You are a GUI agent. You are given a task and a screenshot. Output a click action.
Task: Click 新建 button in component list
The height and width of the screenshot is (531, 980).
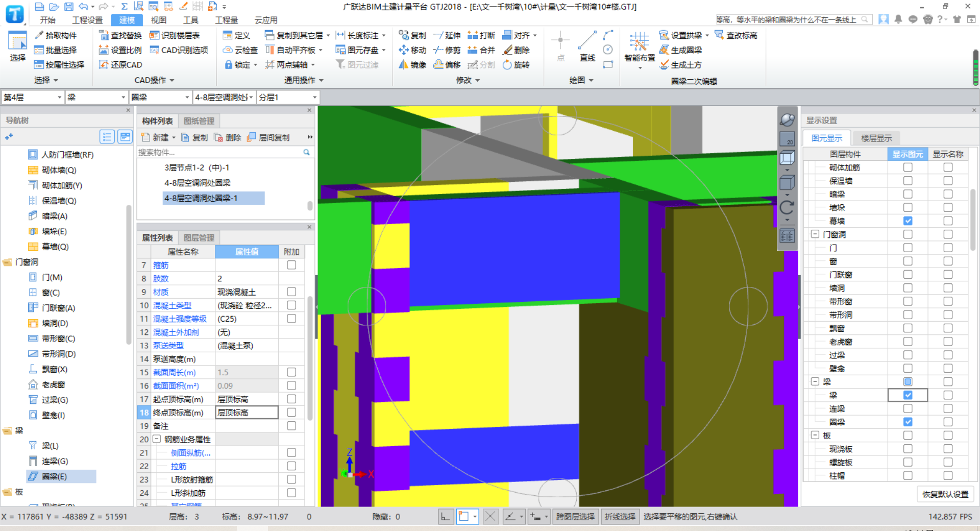pos(158,137)
